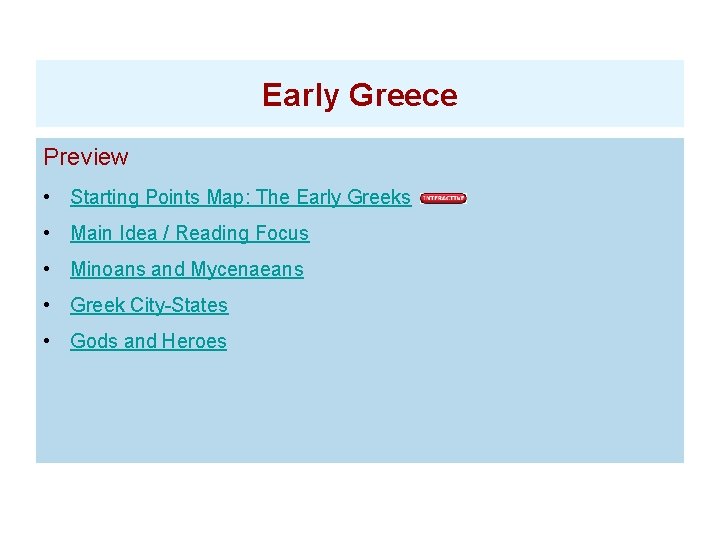Go to Minoans and Mycenaeans section
This screenshot has width=720, height=540.
[186, 269]
